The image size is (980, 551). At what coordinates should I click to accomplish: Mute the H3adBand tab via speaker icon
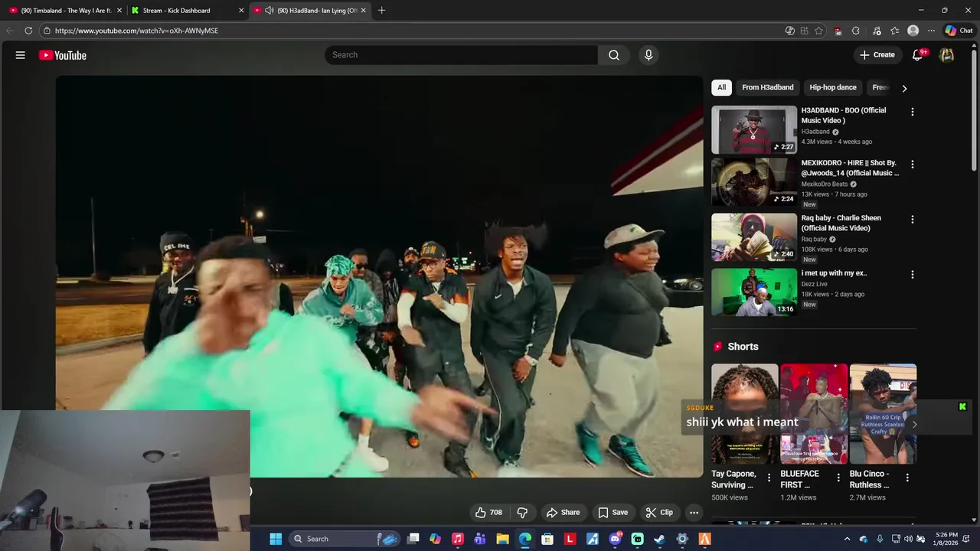[269, 11]
